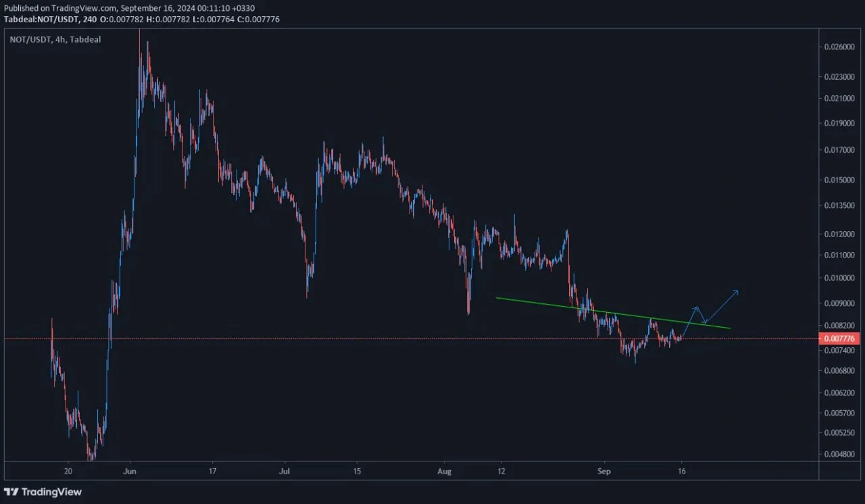Select the 12 date label on time axis
The width and height of the screenshot is (865, 504).
point(501,472)
